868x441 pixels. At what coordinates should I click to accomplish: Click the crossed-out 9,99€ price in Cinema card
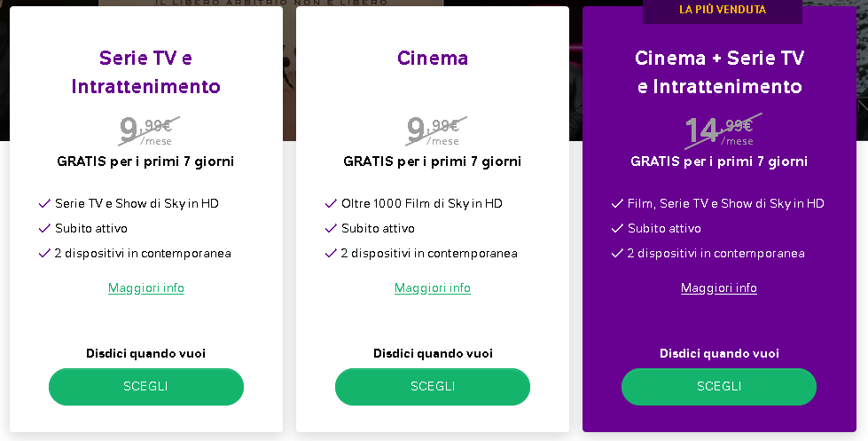(x=435, y=131)
